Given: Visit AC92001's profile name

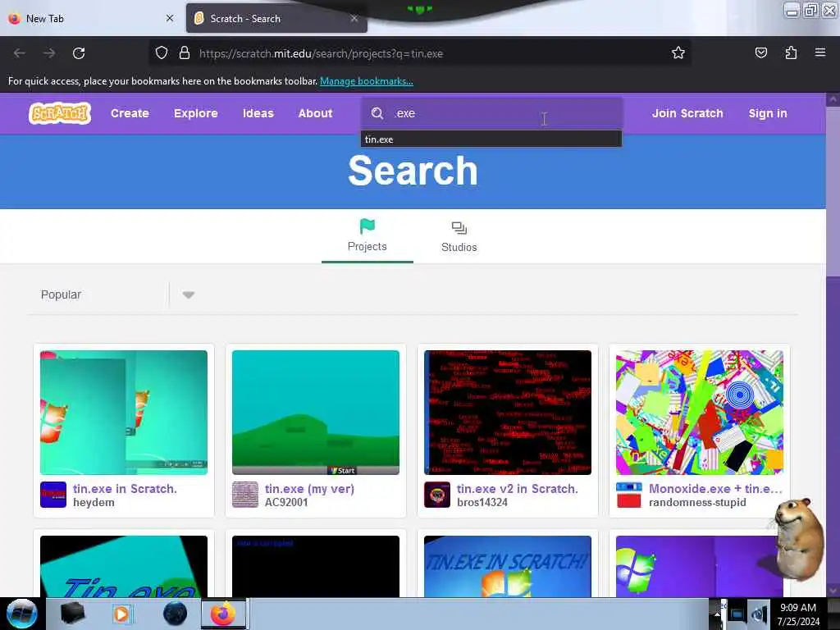Looking at the screenshot, I should pos(286,503).
